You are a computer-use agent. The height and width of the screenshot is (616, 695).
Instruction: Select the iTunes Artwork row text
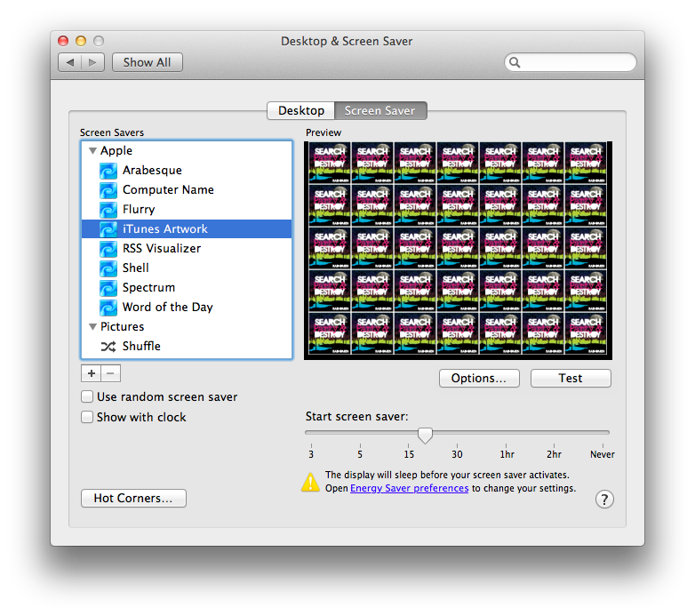tap(165, 229)
